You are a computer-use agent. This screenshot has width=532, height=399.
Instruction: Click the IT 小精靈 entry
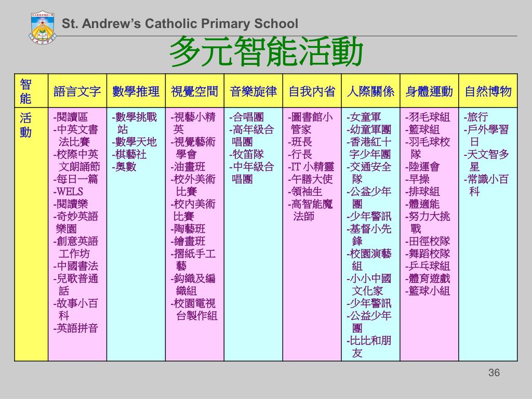[311, 167]
